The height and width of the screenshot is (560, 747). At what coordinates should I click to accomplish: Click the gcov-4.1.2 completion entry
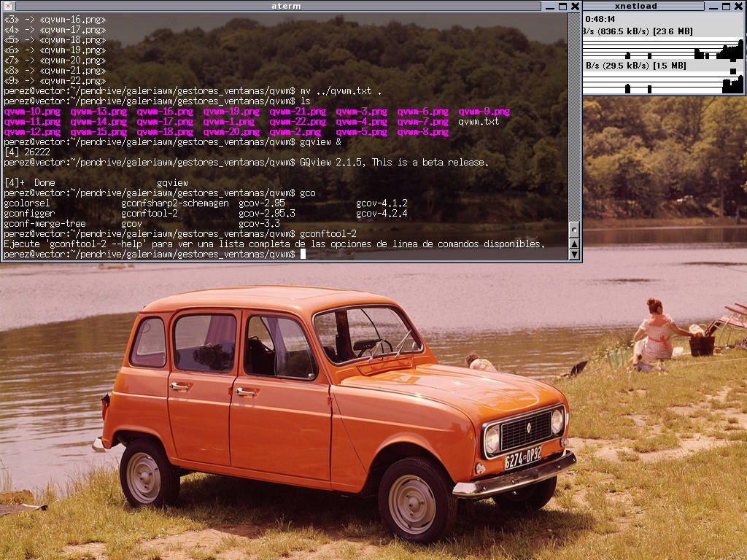382,203
